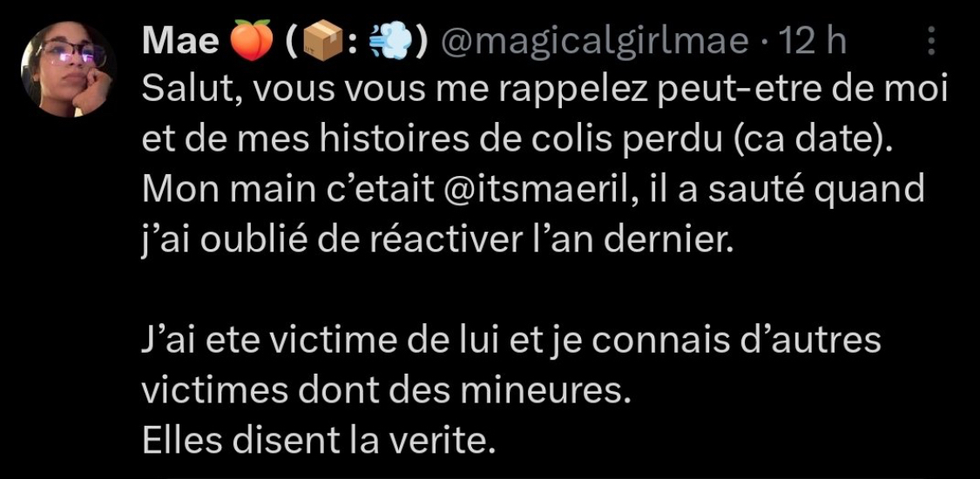The width and height of the screenshot is (980, 479).
Task: Click Elles disent la verite sentence
Action: [318, 442]
